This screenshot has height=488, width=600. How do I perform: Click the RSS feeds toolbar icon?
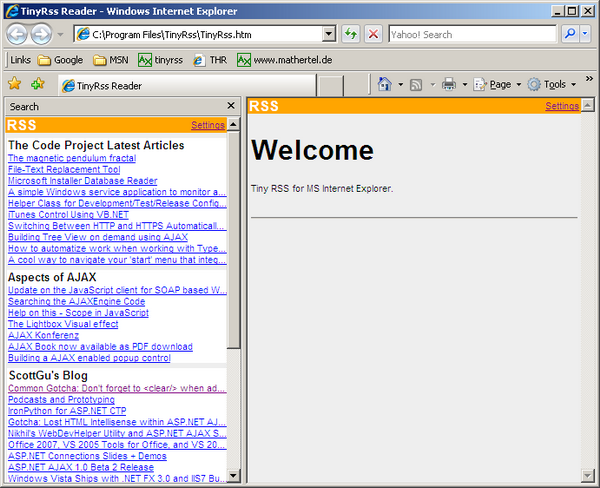pos(416,85)
